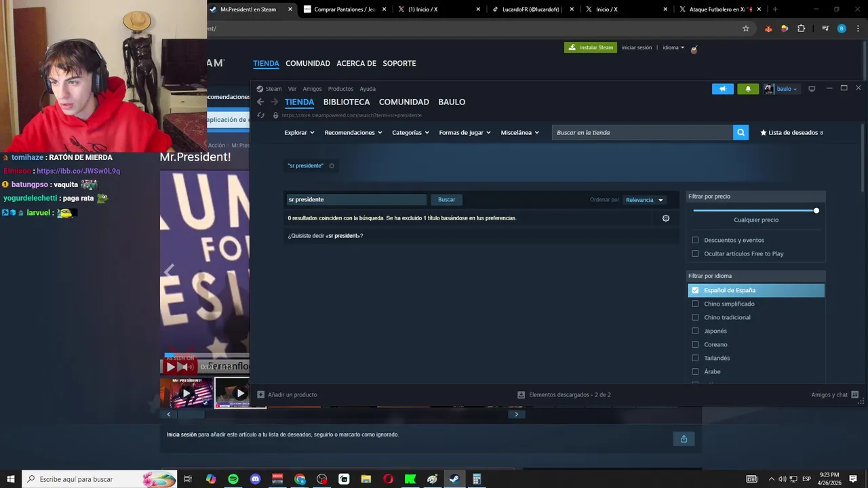Open Opera from the taskbar

coord(388,479)
